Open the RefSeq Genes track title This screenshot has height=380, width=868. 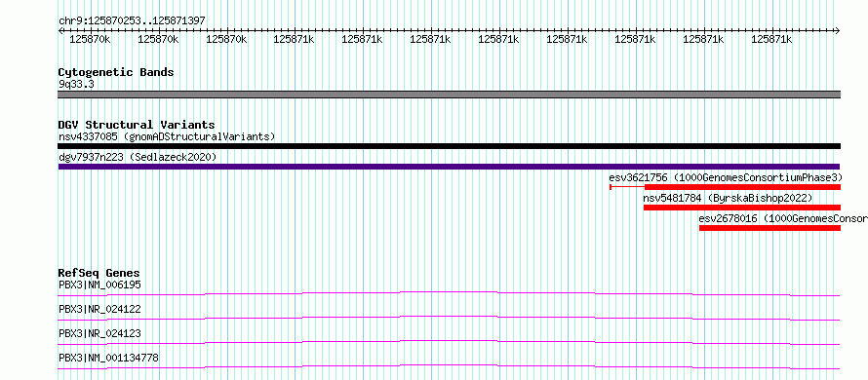coord(99,273)
